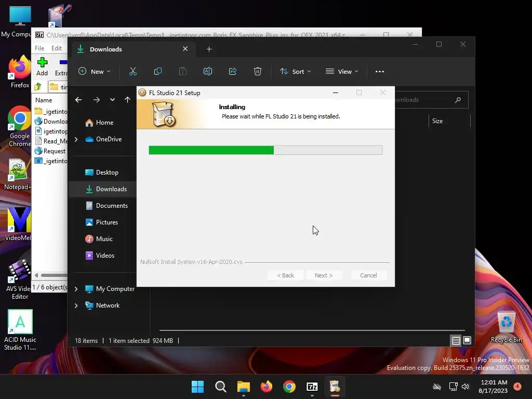Click the Add button in 7-Zip toolbar
Viewport: 532px width, 399px height.
pos(42,66)
